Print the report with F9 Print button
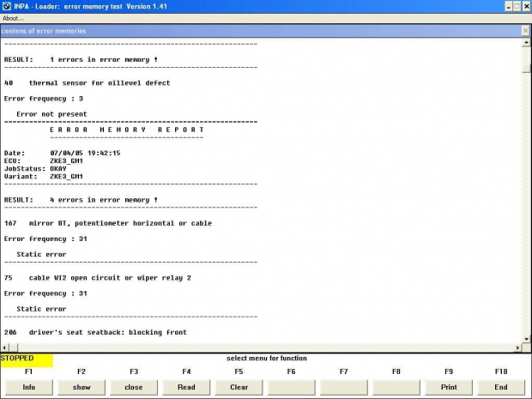Image resolution: width=532 pixels, height=399 pixels. tap(448, 387)
